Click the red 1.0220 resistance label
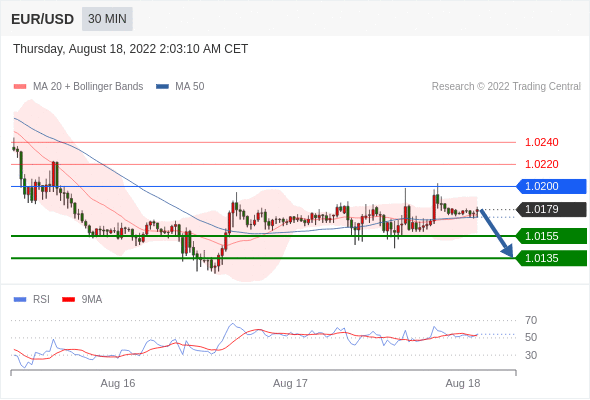 [542, 164]
